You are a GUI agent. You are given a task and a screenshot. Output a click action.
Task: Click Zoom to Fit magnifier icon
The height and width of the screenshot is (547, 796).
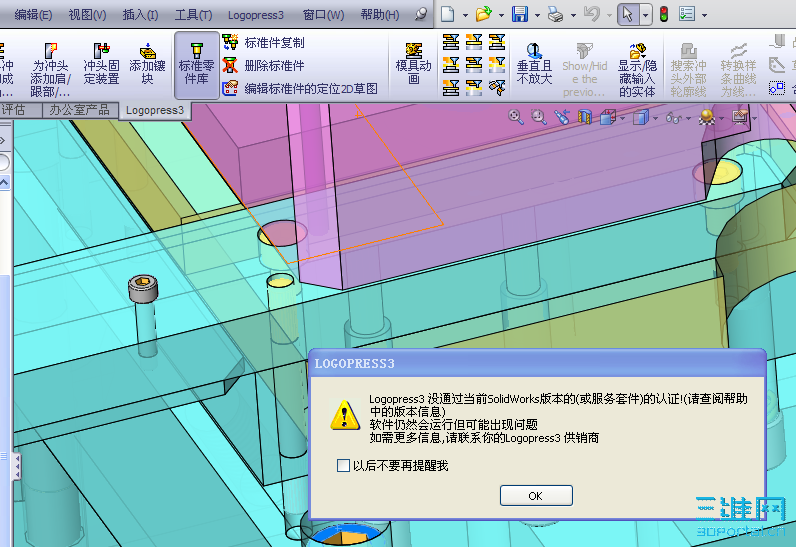point(516,117)
